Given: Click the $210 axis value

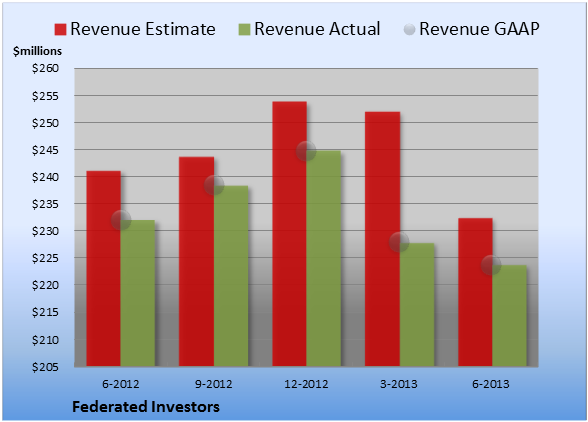Looking at the screenshot, I should (x=45, y=340).
